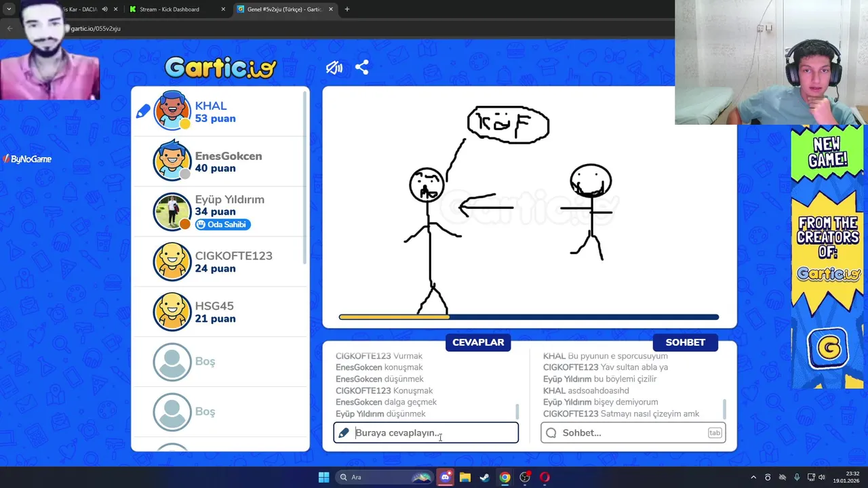Click the Gartic.io logo

coord(220,68)
